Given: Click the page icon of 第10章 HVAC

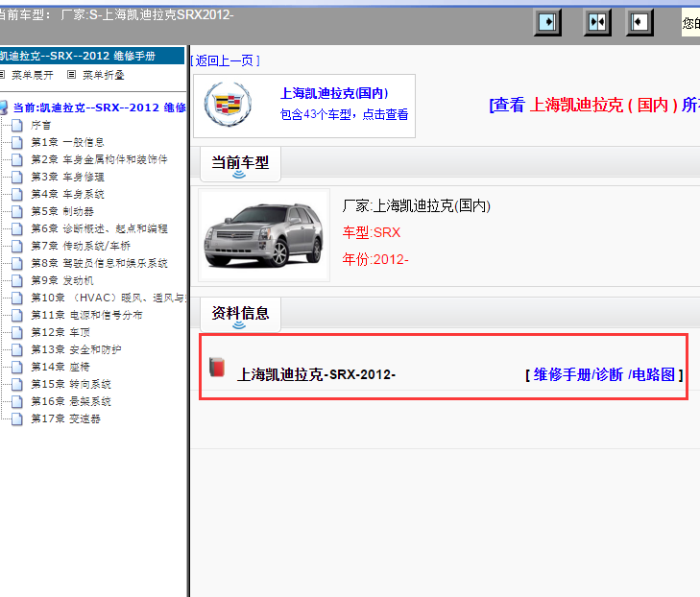Looking at the screenshot, I should 17,298.
